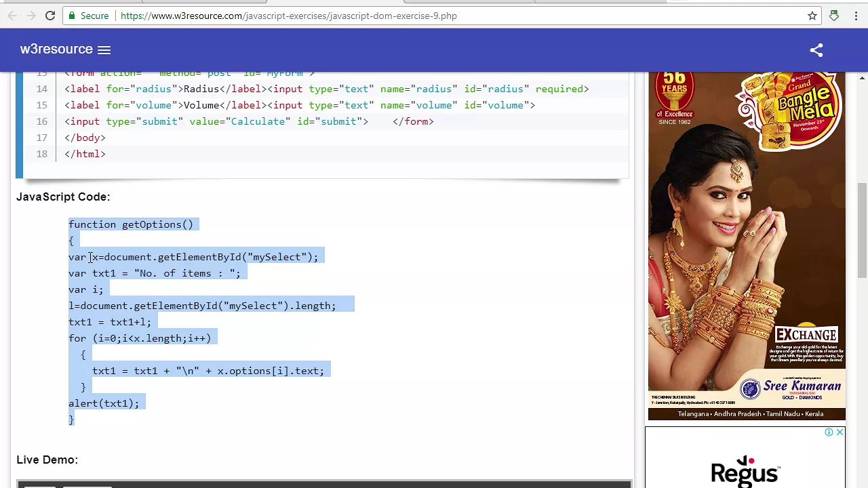Close the Regus ad with X

click(x=840, y=432)
